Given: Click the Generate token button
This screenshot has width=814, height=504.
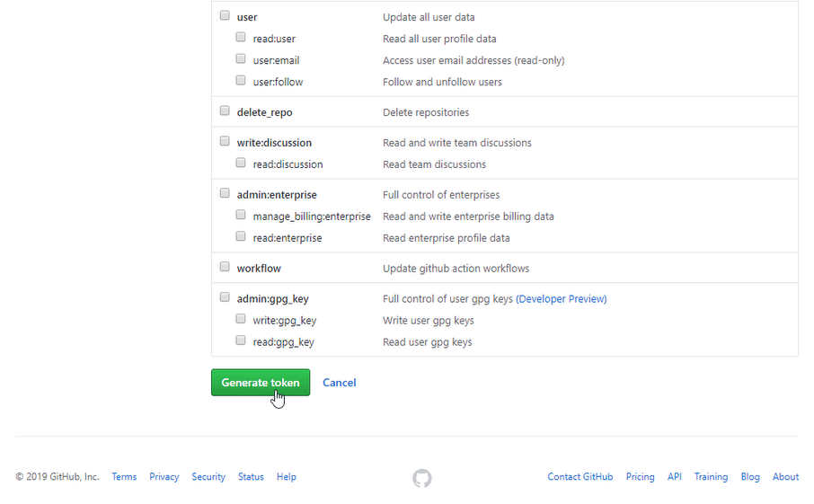Looking at the screenshot, I should tap(261, 383).
